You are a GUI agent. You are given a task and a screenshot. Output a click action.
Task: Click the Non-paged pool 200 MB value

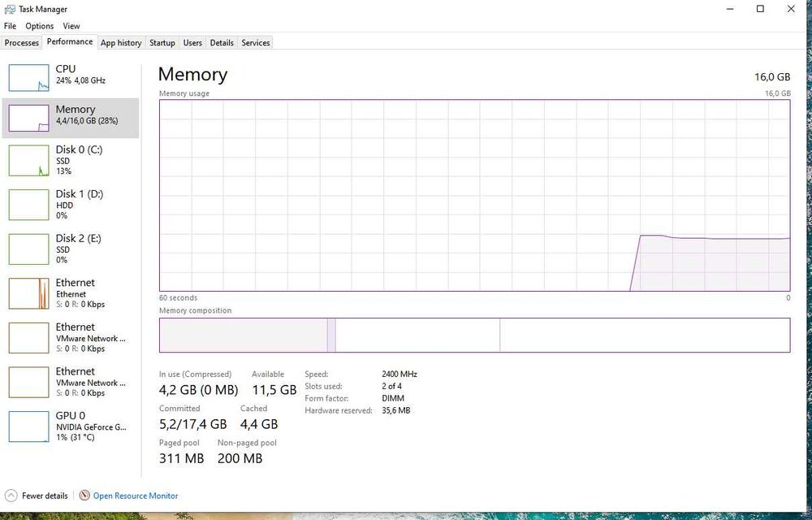240,458
